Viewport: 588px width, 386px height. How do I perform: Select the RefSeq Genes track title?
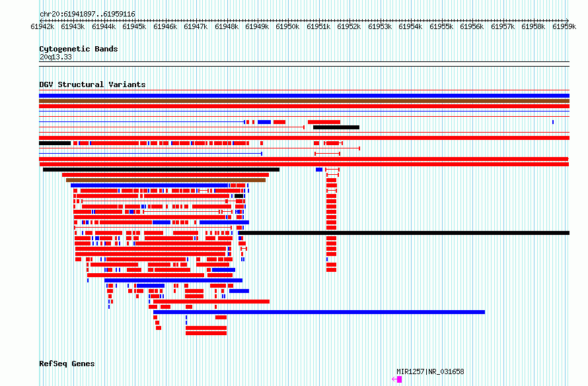click(x=67, y=364)
